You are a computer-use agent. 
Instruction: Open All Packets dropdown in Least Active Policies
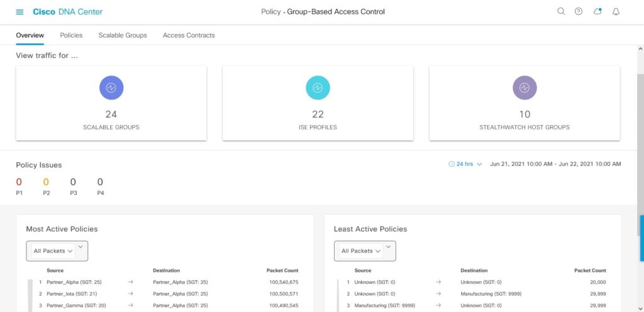364,251
